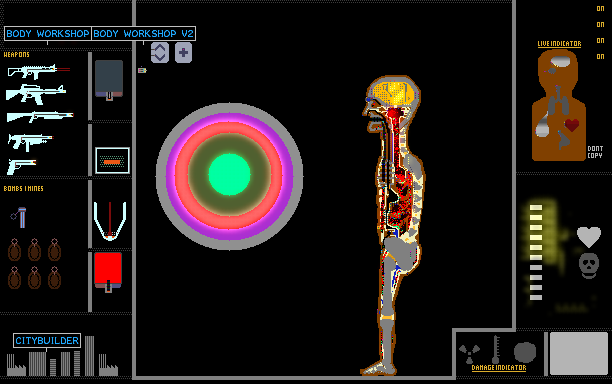This screenshot has height=384, width=612.
Task: Click the plus button in toolbar
Action: coord(183,53)
